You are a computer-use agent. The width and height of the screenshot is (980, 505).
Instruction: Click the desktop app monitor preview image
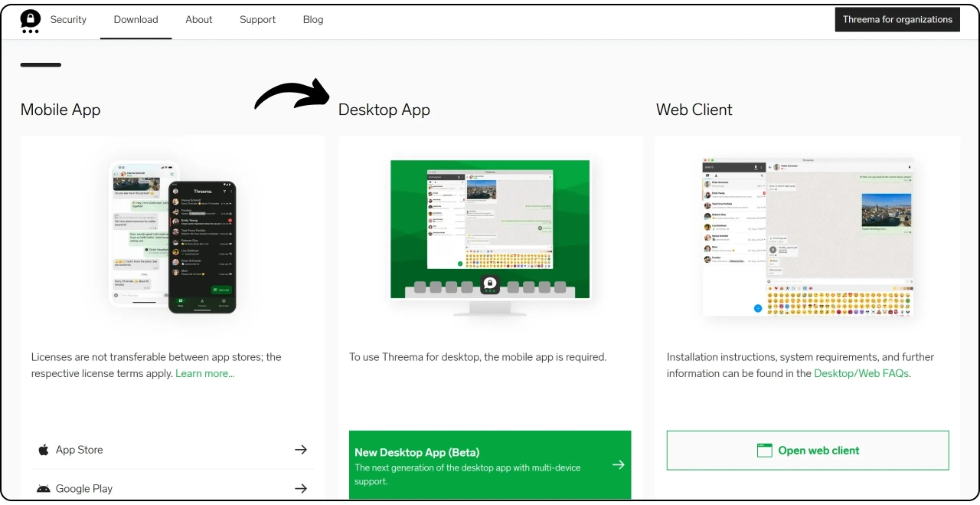[490, 238]
